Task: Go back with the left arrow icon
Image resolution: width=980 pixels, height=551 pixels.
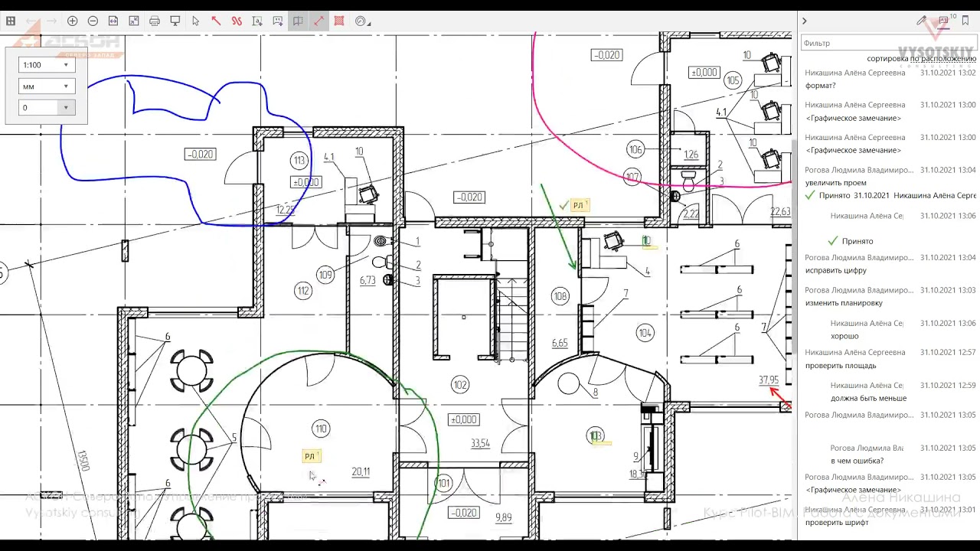Action: pos(32,21)
